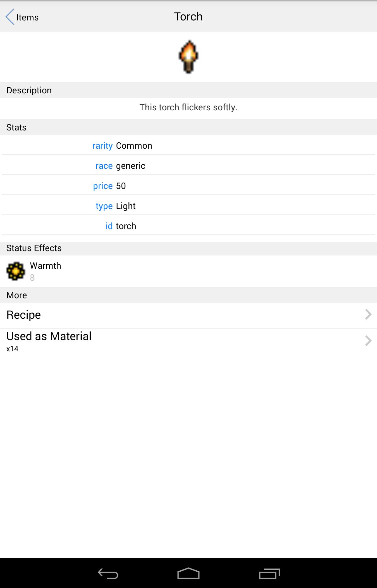Viewport: 377px width, 588px height.
Task: Tap the back arrow icon
Action: point(10,17)
